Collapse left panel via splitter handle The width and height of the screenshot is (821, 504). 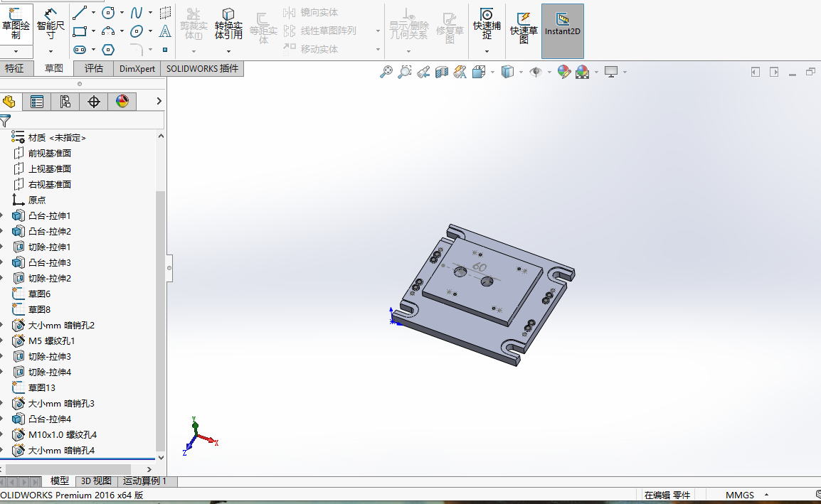(169, 268)
